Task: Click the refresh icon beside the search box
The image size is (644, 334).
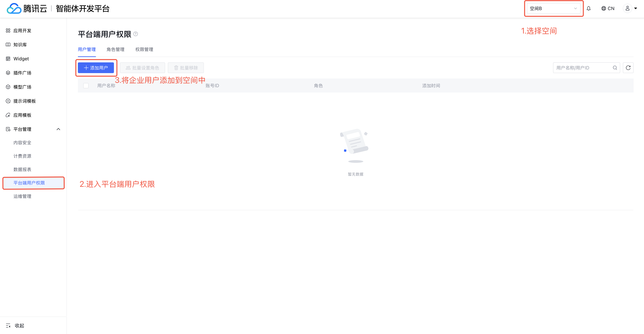Action: tap(628, 68)
